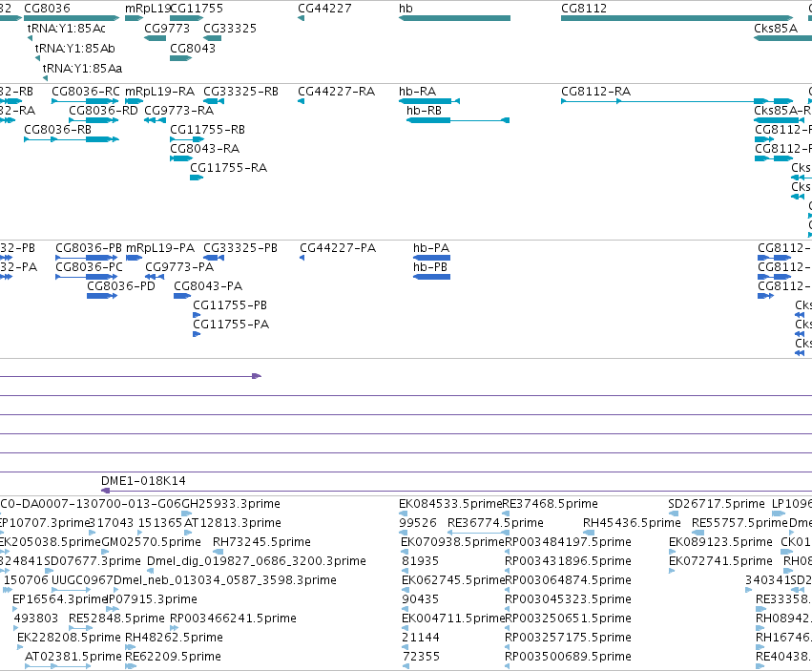Select the AT12813.3prime EST
The width and height of the screenshot is (812, 671).
coord(187,533)
